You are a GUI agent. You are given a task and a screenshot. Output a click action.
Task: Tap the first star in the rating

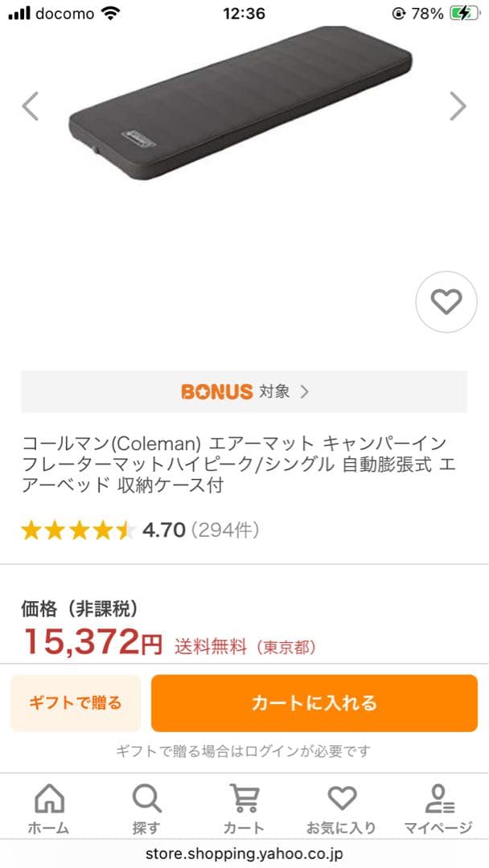(x=31, y=530)
